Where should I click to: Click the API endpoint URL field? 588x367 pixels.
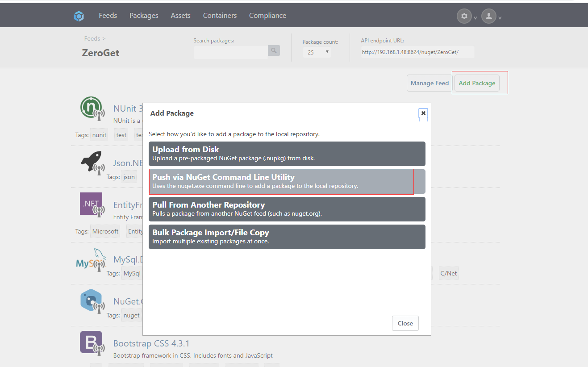[x=417, y=52]
